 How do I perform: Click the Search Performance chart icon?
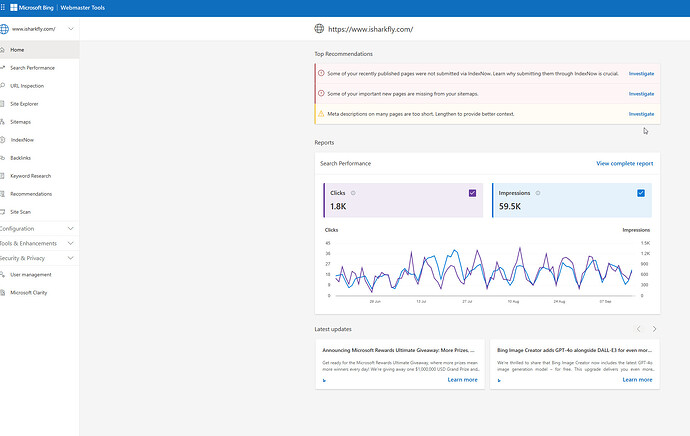[2, 68]
